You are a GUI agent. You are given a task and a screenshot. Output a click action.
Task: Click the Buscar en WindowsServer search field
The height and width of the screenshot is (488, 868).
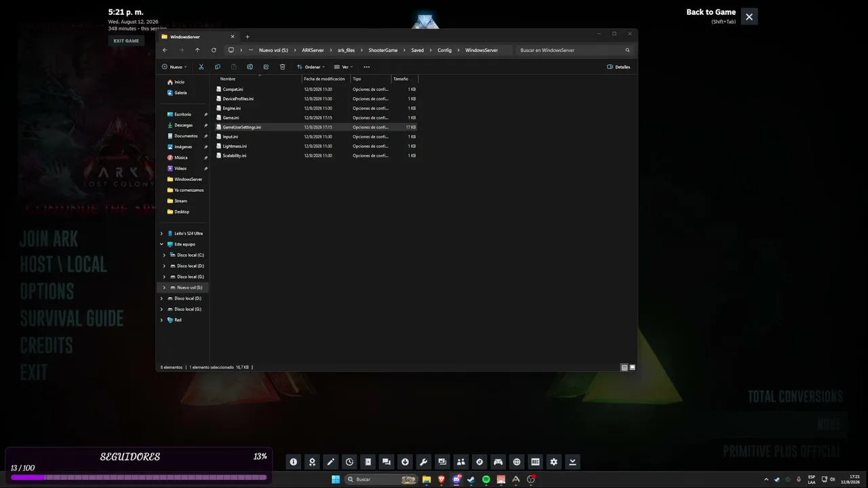575,50
